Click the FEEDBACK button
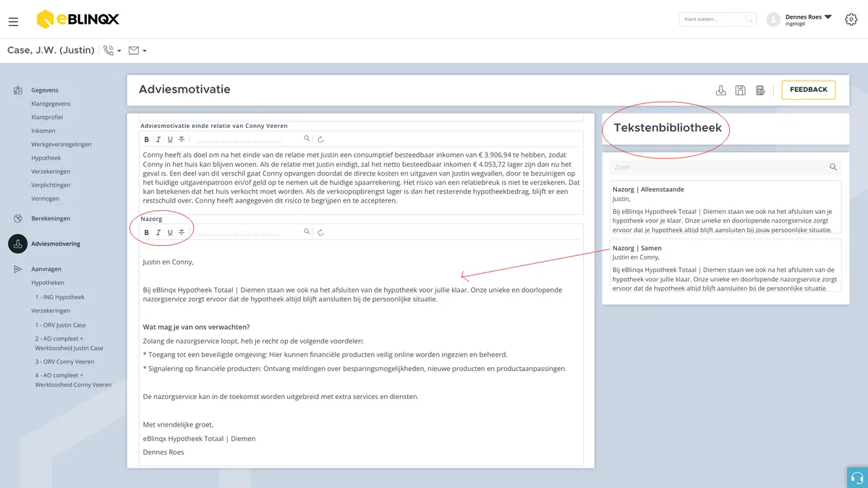Screen dimensions: 868x488 809,90
